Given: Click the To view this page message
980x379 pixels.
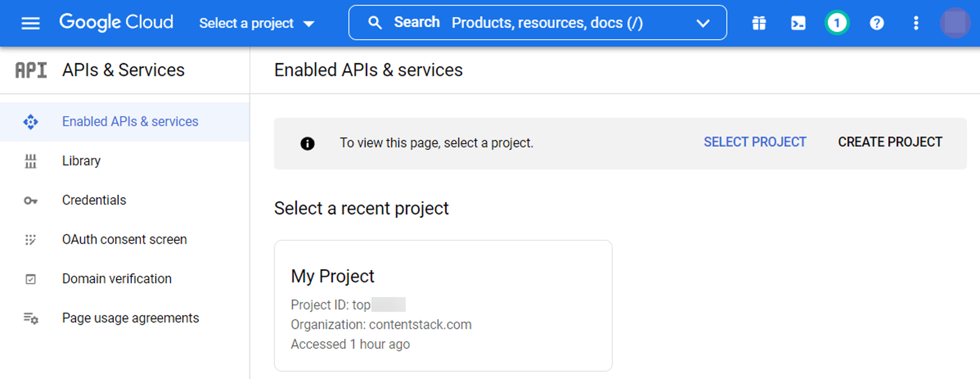Looking at the screenshot, I should click(x=436, y=143).
